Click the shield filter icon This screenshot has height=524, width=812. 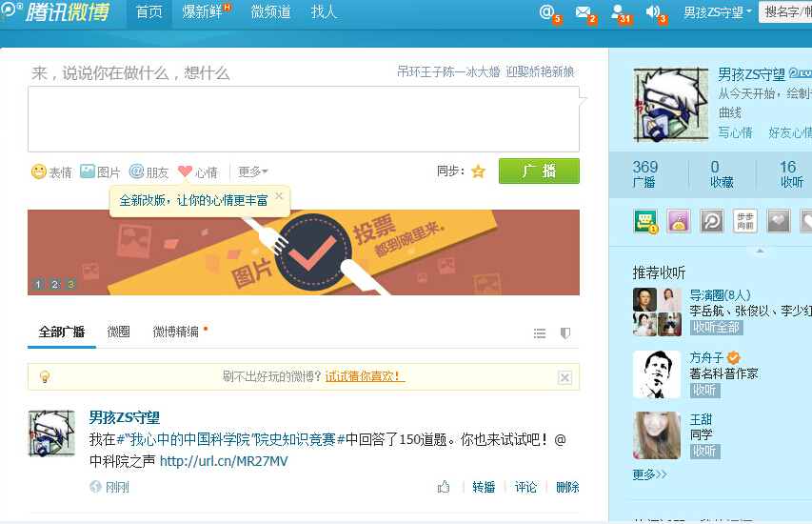coord(565,333)
